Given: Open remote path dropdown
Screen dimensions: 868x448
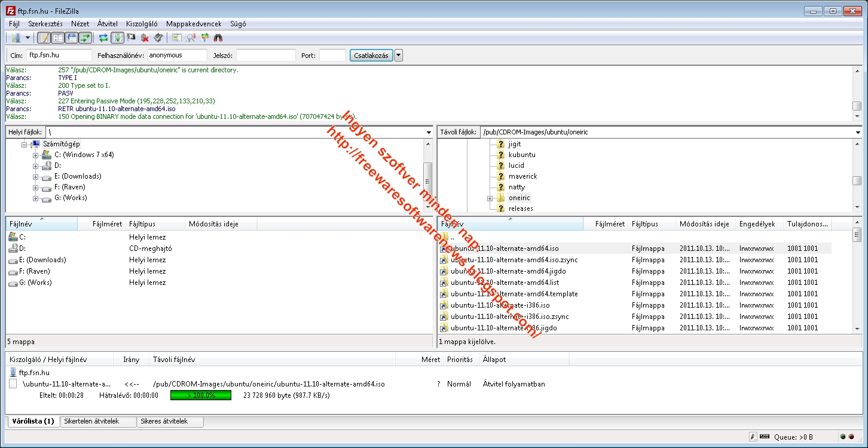Looking at the screenshot, I should [857, 132].
